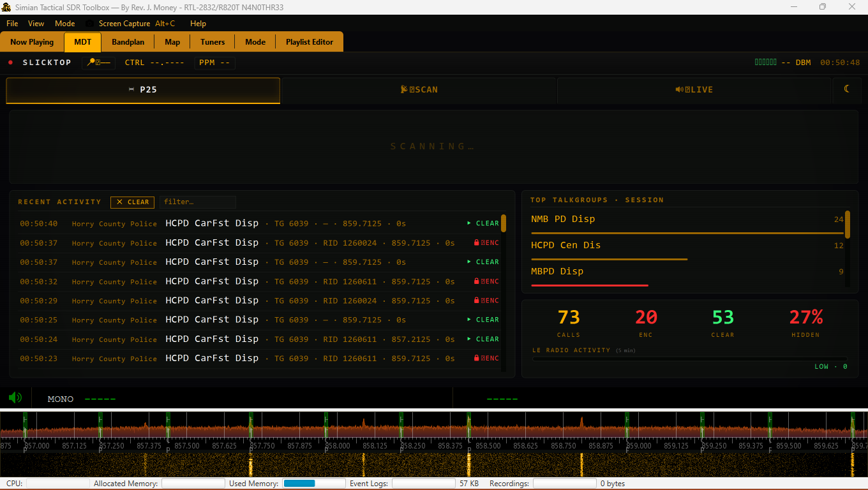Switch to the Bandplan tab
868x490 pixels.
(128, 42)
